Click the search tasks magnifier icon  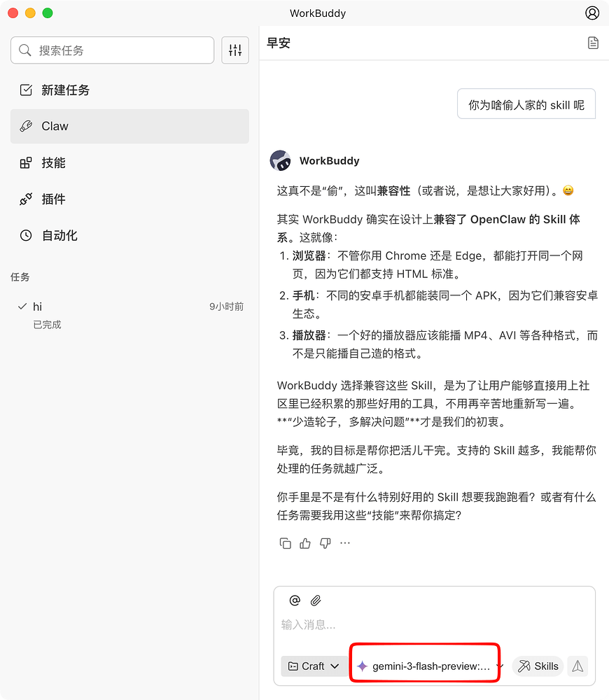pos(25,50)
